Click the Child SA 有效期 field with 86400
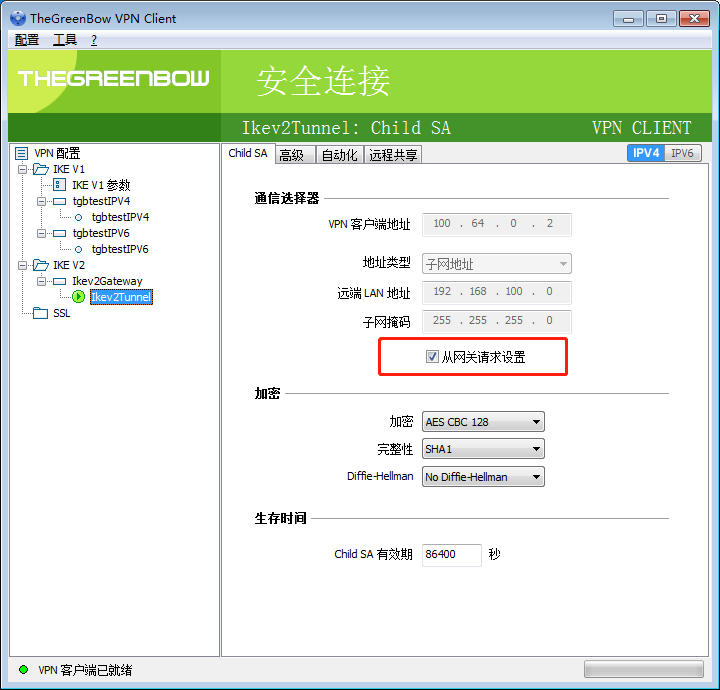The width and height of the screenshot is (720, 690). tap(451, 555)
